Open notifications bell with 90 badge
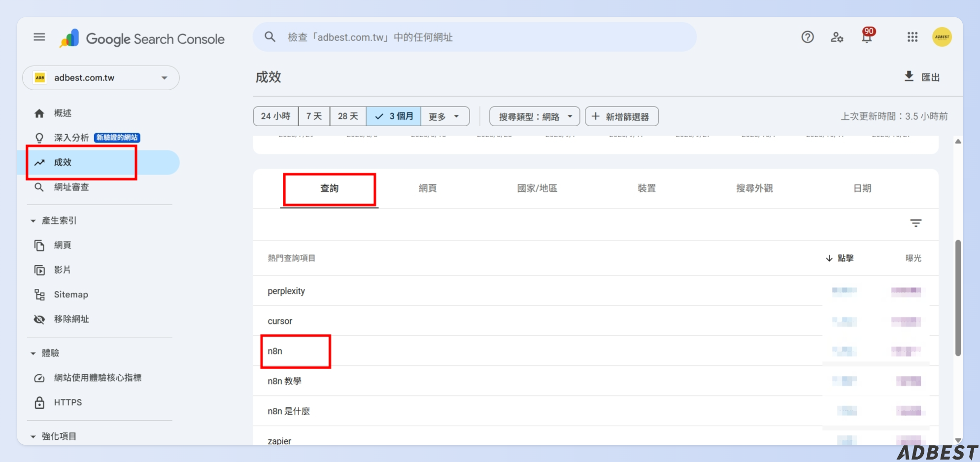This screenshot has width=980, height=462. point(867,37)
